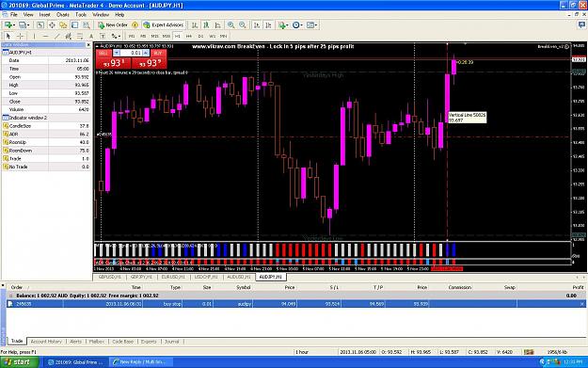Toggle the Data Window toolbar icon
The width and height of the screenshot is (588, 368).
[x=52, y=24]
